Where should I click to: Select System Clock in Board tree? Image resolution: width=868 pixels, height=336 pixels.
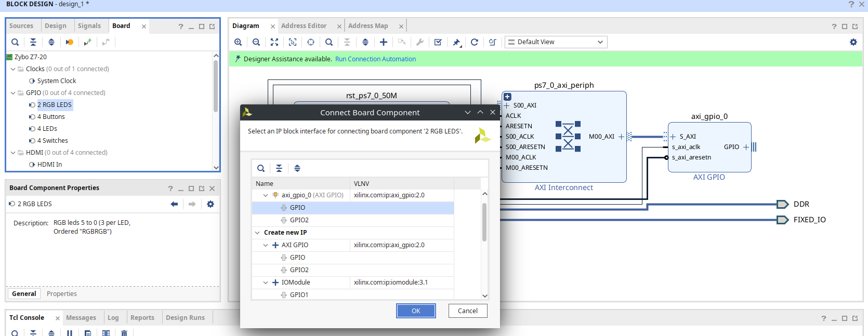57,81
